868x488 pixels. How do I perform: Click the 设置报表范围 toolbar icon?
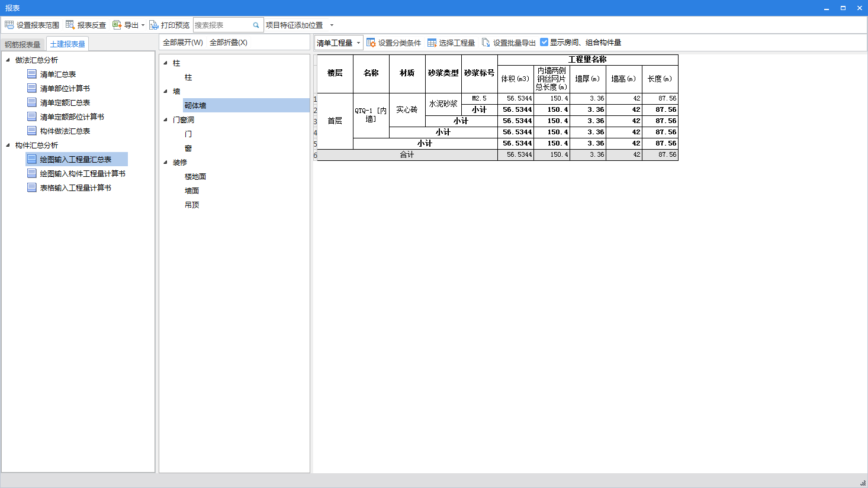coord(9,25)
